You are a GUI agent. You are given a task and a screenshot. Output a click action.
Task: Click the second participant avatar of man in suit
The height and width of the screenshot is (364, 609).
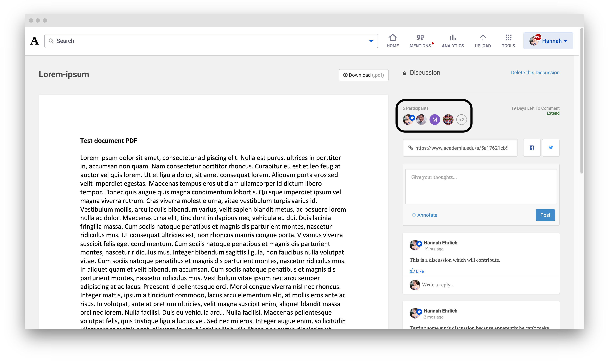pyautogui.click(x=421, y=119)
